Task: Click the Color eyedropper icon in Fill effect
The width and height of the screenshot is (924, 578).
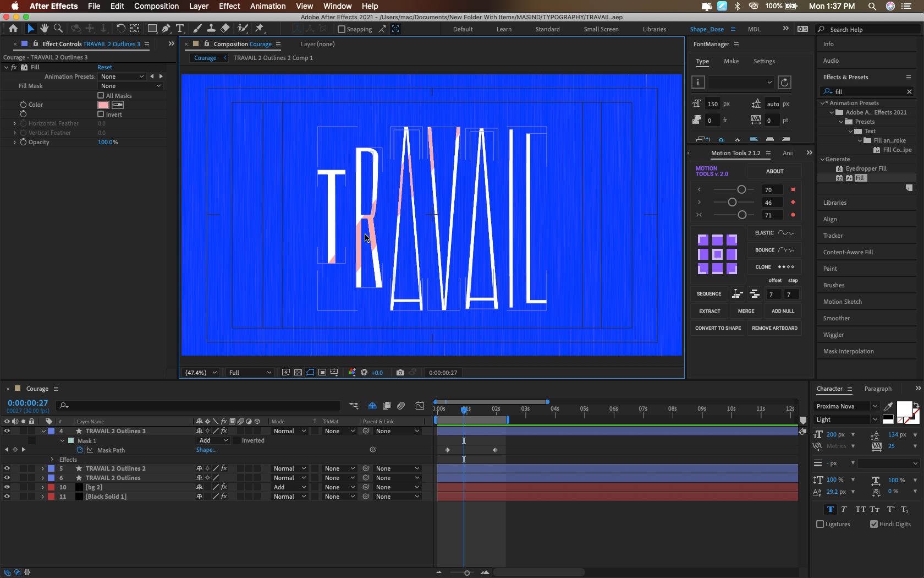Action: pyautogui.click(x=118, y=105)
